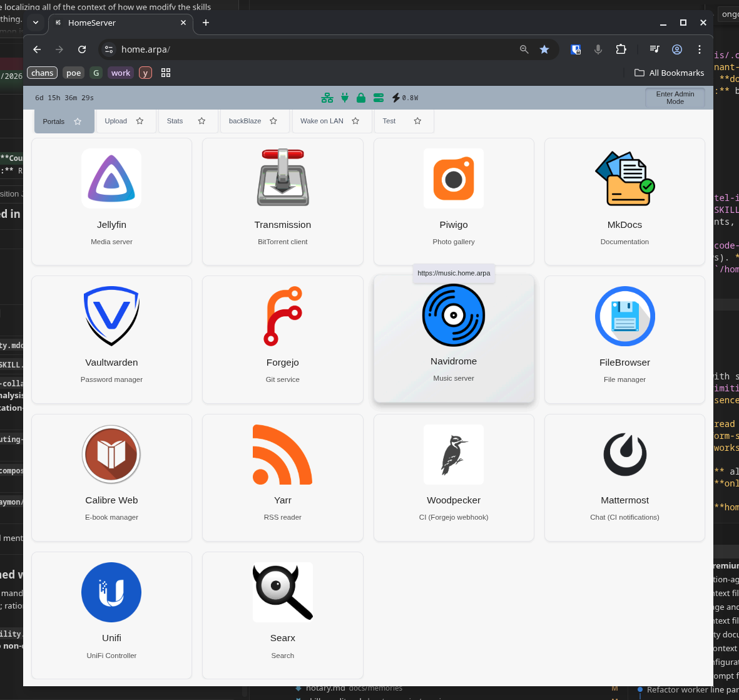Click the network status icon in header

click(x=327, y=98)
